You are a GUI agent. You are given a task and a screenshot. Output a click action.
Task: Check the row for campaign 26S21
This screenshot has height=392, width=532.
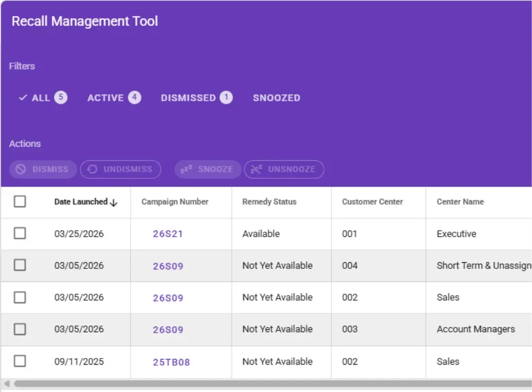(20, 233)
